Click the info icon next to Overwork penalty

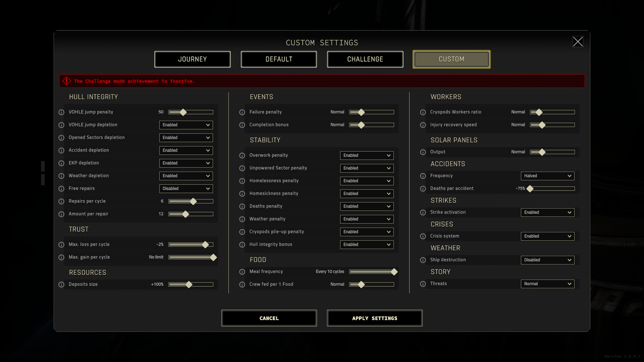[x=243, y=155]
